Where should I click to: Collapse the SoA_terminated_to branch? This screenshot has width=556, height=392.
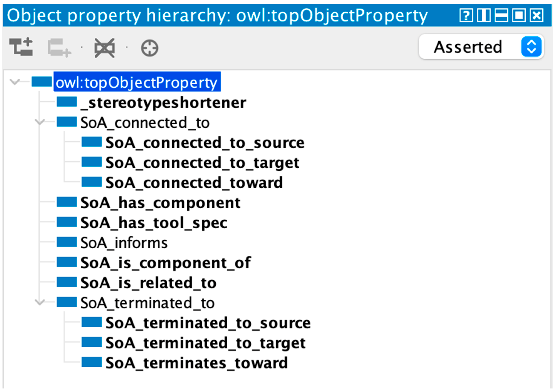pyautogui.click(x=40, y=302)
